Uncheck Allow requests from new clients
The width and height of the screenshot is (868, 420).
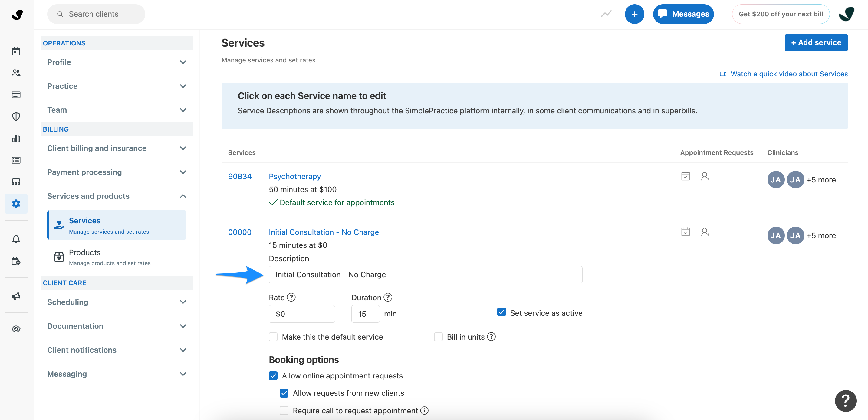click(284, 393)
